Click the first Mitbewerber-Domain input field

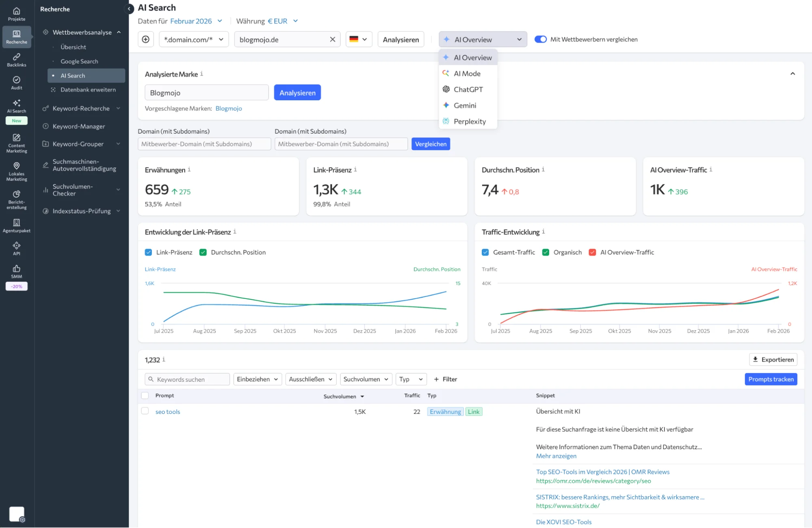[x=204, y=144]
